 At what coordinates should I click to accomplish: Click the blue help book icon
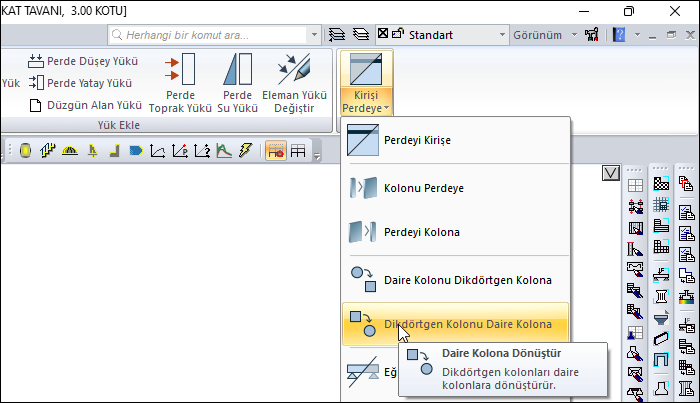pos(619,35)
